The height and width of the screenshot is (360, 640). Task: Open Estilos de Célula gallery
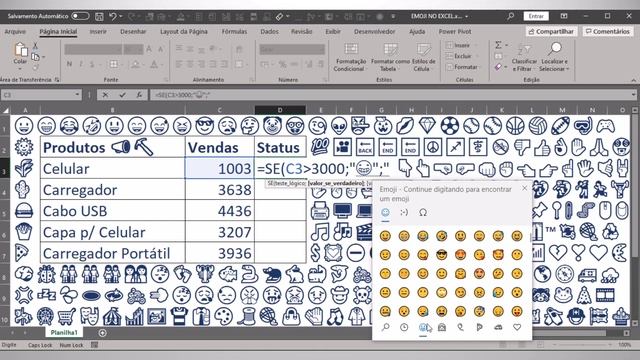pos(423,57)
